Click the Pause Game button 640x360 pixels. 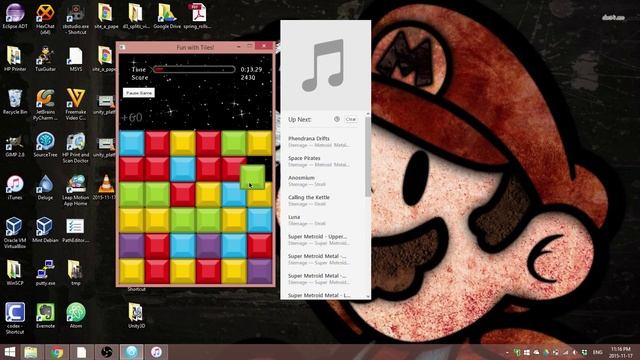[x=139, y=93]
